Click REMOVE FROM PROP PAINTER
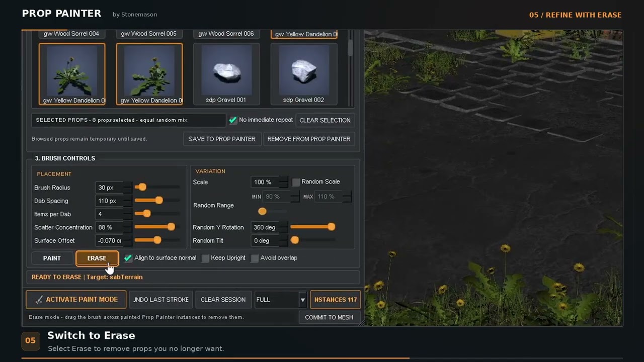This screenshot has width=644, height=362. 309,139
